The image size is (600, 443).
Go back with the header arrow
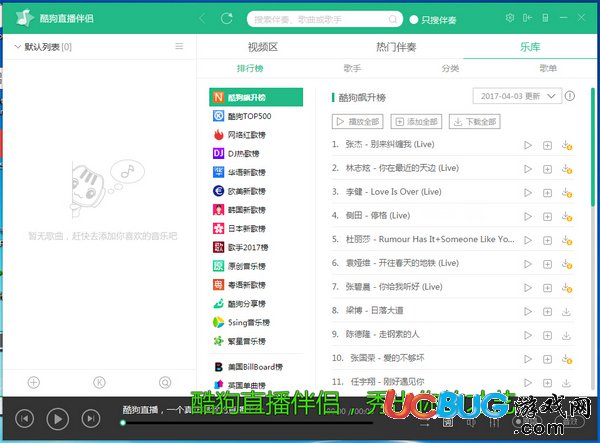[x=202, y=18]
